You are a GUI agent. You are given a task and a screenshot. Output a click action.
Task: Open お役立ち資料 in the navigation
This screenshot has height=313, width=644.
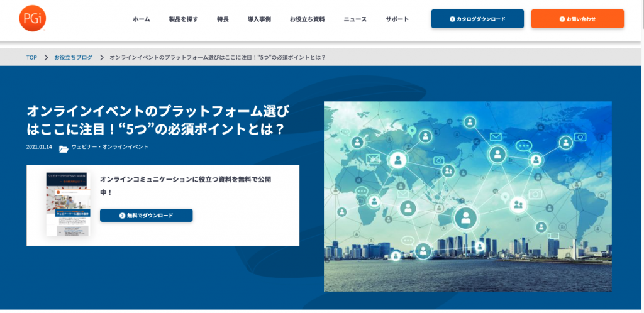307,19
